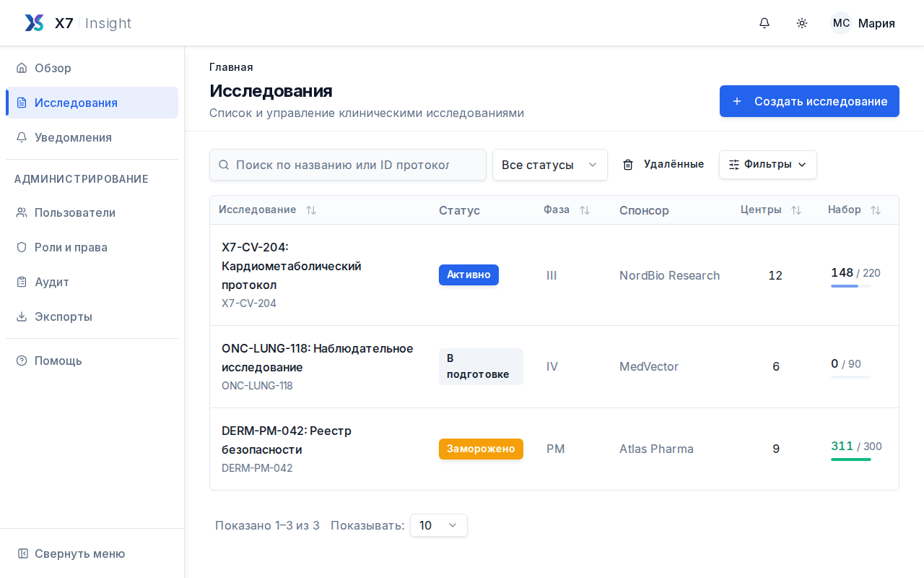Open the Показывать rows-per-page dropdown
The height and width of the screenshot is (578, 924).
[439, 525]
